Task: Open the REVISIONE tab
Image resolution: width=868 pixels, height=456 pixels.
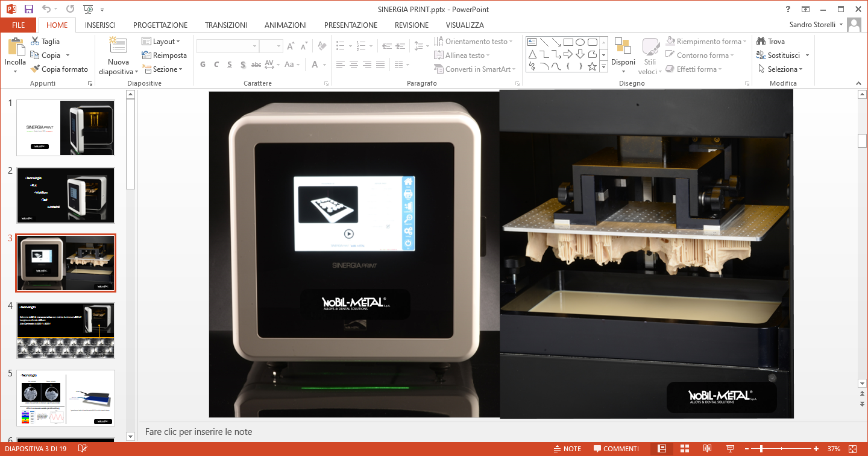Action: pyautogui.click(x=412, y=25)
